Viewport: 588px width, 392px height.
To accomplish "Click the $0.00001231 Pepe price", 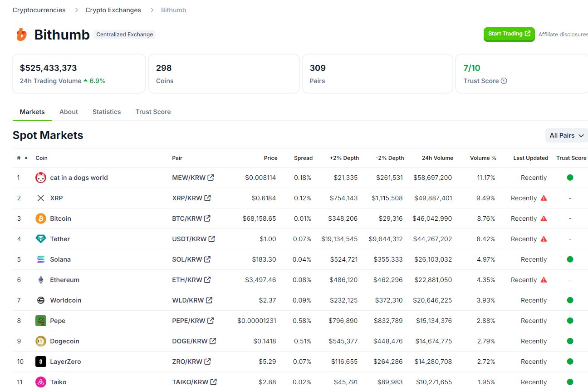I will coord(256,321).
